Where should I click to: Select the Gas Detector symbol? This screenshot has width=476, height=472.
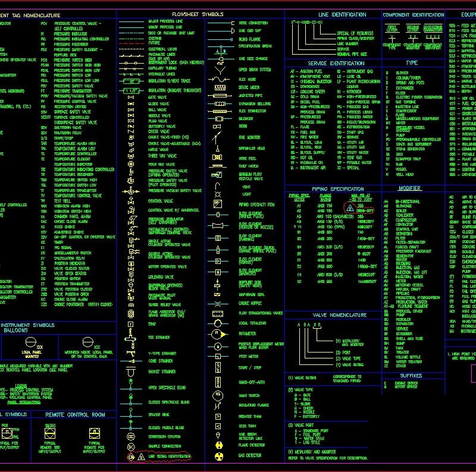(x=218, y=456)
